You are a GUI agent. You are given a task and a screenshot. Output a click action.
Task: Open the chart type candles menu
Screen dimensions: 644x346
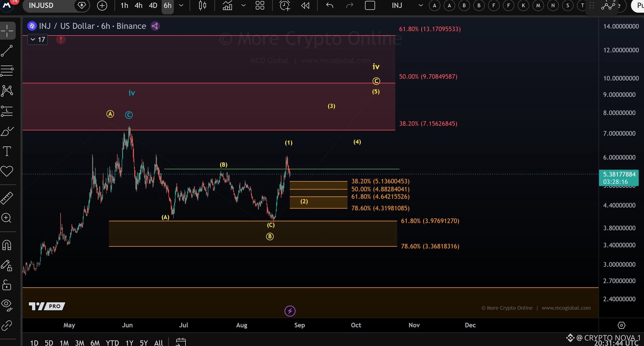(x=203, y=5)
